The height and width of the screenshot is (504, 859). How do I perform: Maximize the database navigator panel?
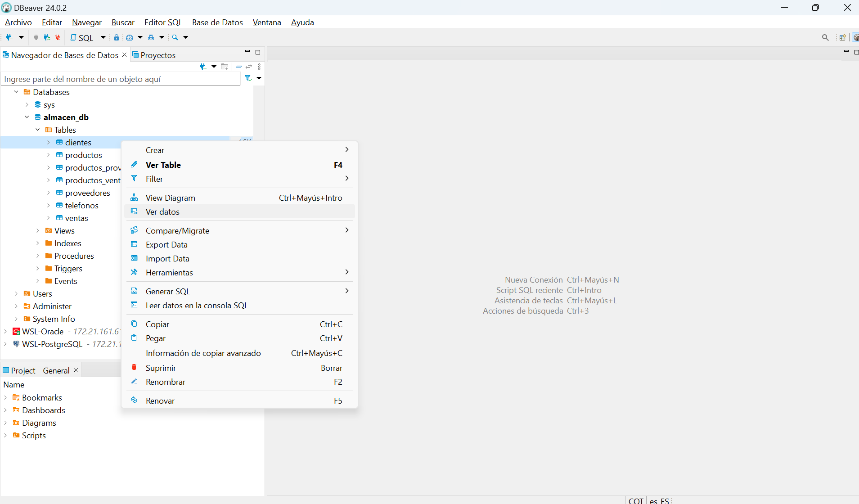coord(258,52)
